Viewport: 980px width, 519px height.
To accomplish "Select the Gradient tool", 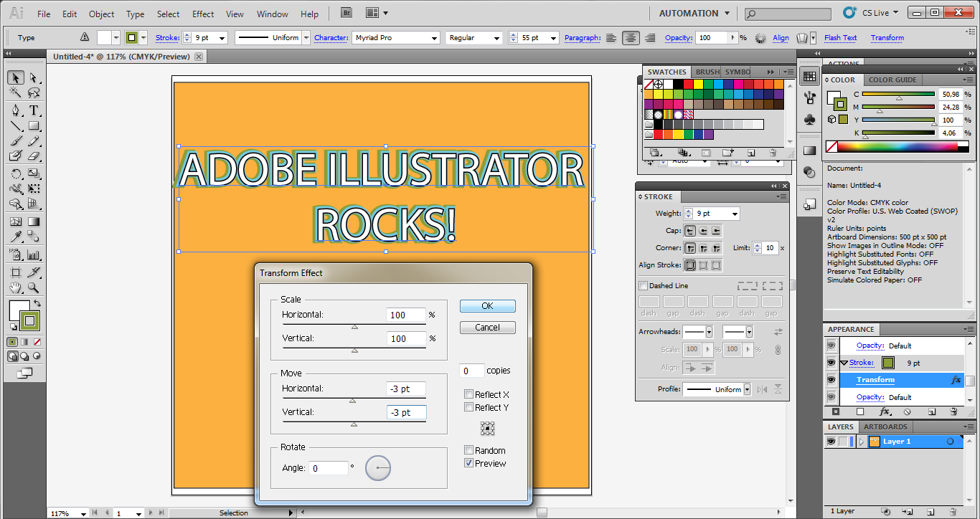I will pyautogui.click(x=33, y=222).
